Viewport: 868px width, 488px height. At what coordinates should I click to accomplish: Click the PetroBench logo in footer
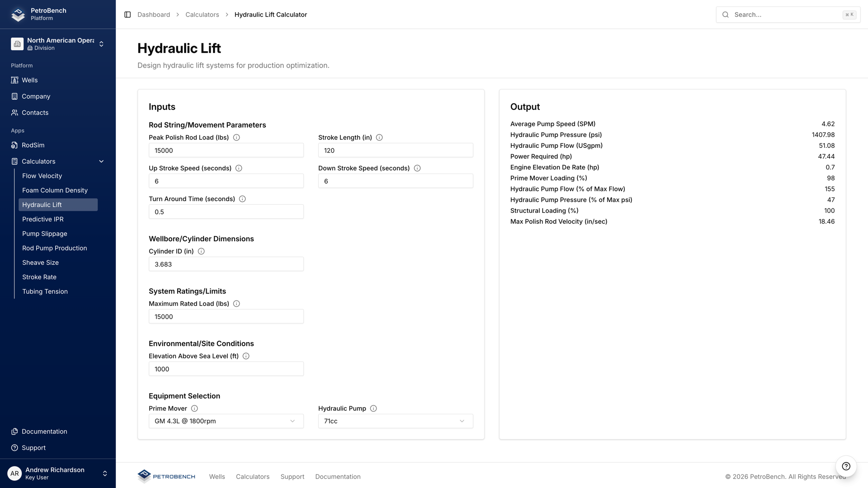166,476
